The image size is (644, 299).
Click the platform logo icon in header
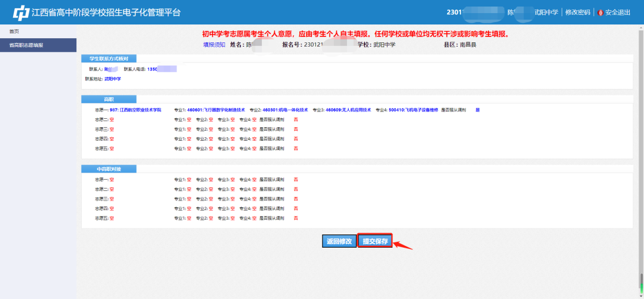click(x=21, y=13)
